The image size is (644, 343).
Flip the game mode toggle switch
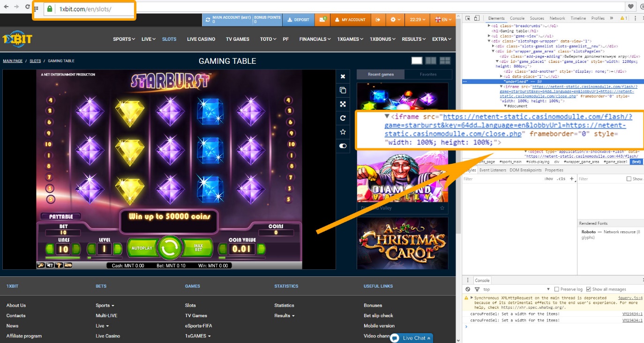(343, 146)
